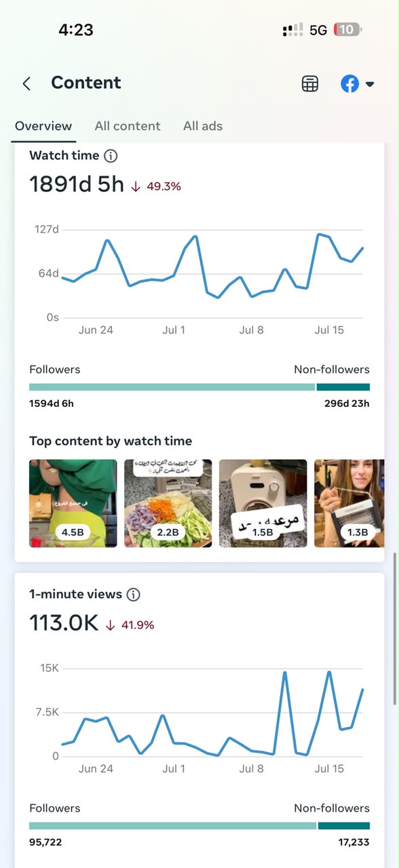Switch to the All ads tab
Screen dimensions: 399x868
pos(203,126)
